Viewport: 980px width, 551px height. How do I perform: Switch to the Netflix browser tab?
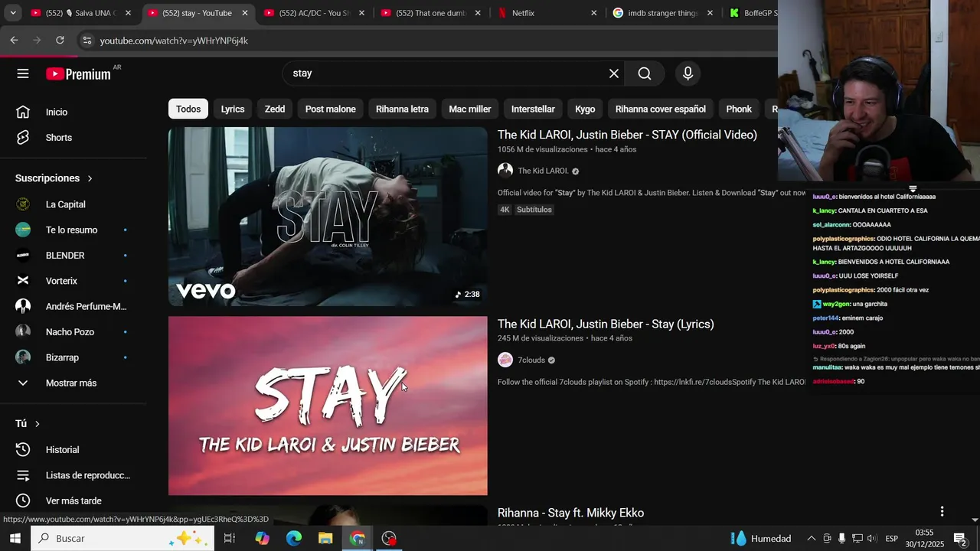547,13
